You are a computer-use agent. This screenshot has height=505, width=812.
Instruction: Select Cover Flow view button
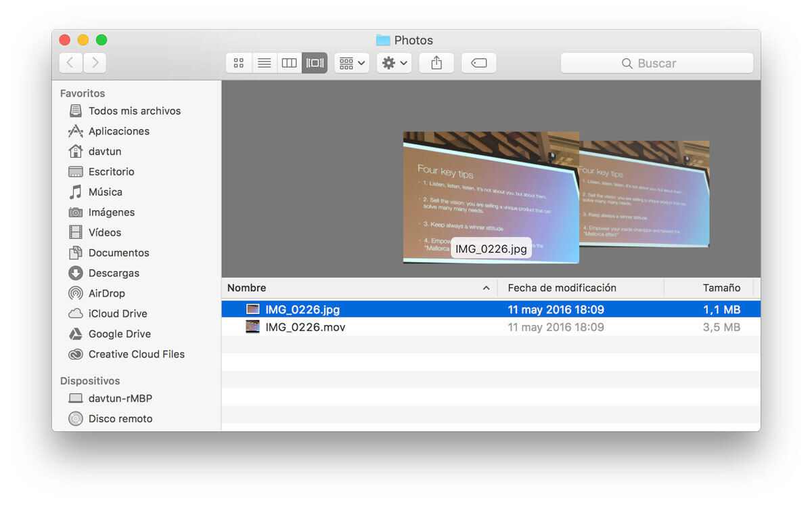(315, 63)
